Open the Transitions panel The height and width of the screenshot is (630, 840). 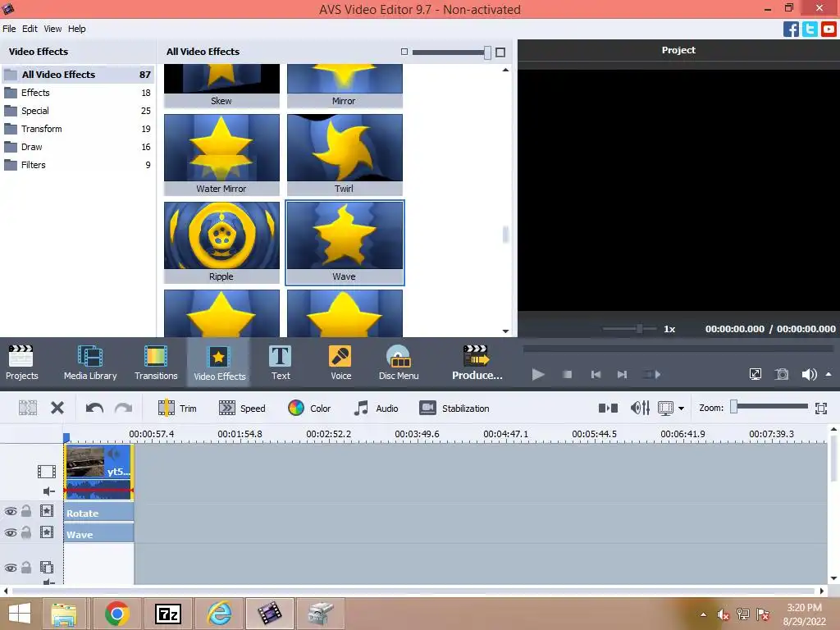pos(156,363)
